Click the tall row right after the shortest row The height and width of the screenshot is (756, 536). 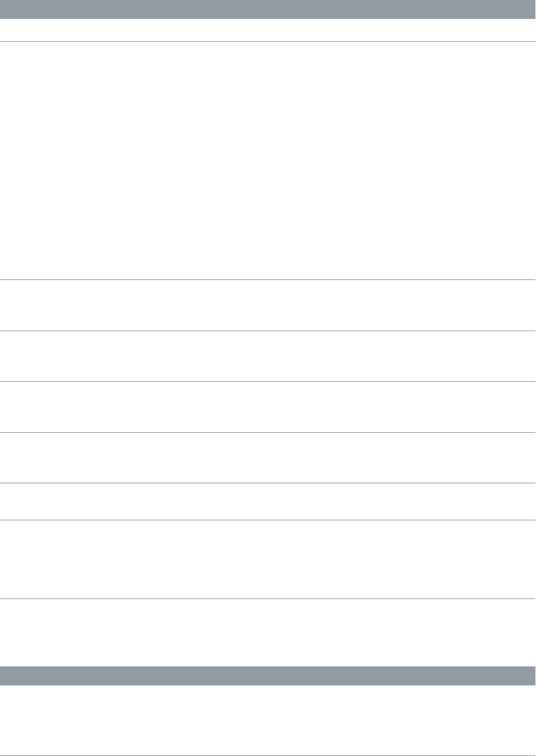268,559
